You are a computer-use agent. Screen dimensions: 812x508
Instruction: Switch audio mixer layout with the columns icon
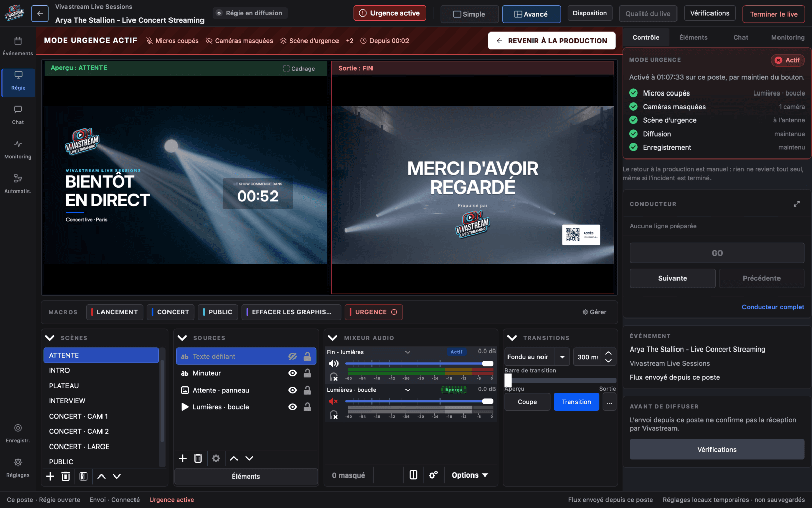click(413, 475)
